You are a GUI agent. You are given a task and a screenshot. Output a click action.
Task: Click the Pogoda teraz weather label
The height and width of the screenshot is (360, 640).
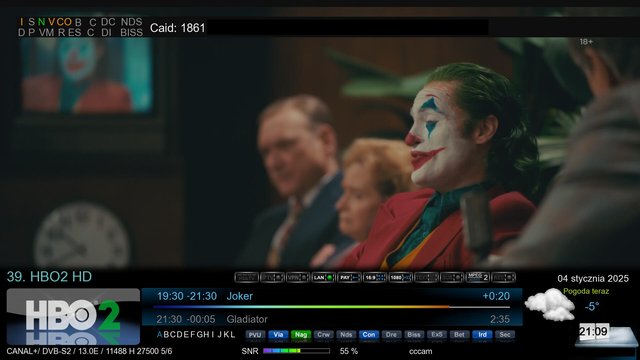pyautogui.click(x=586, y=291)
